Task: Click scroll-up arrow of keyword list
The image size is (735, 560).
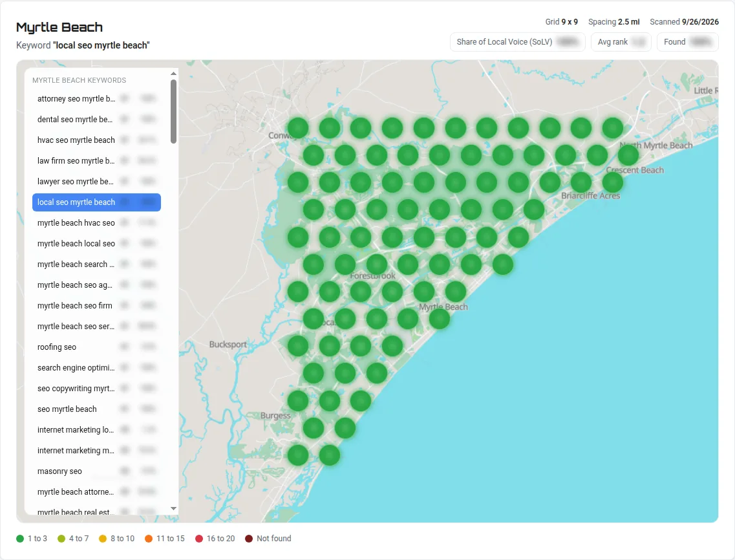Action: pyautogui.click(x=173, y=74)
